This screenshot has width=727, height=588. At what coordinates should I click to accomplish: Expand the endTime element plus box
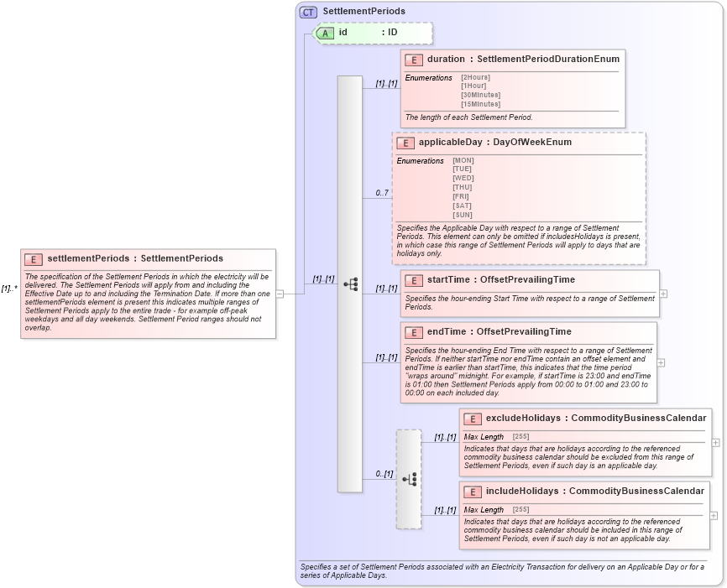[661, 363]
